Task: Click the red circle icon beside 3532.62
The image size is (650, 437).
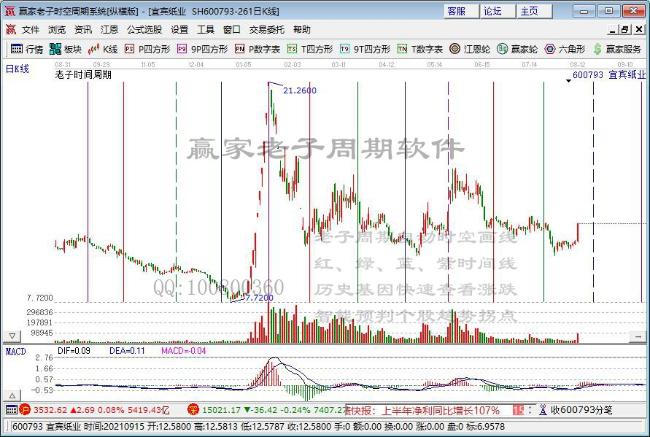Action: [x=25, y=410]
